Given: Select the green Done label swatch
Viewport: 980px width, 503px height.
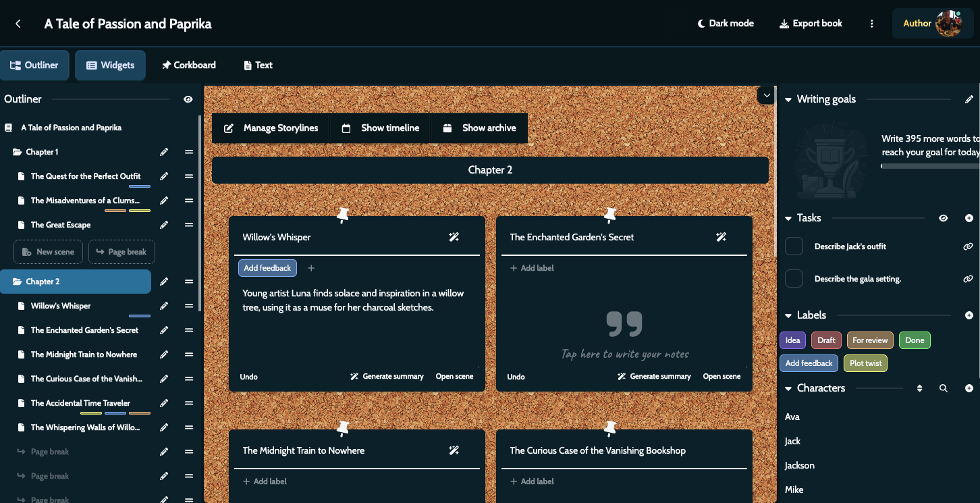Looking at the screenshot, I should pos(915,340).
